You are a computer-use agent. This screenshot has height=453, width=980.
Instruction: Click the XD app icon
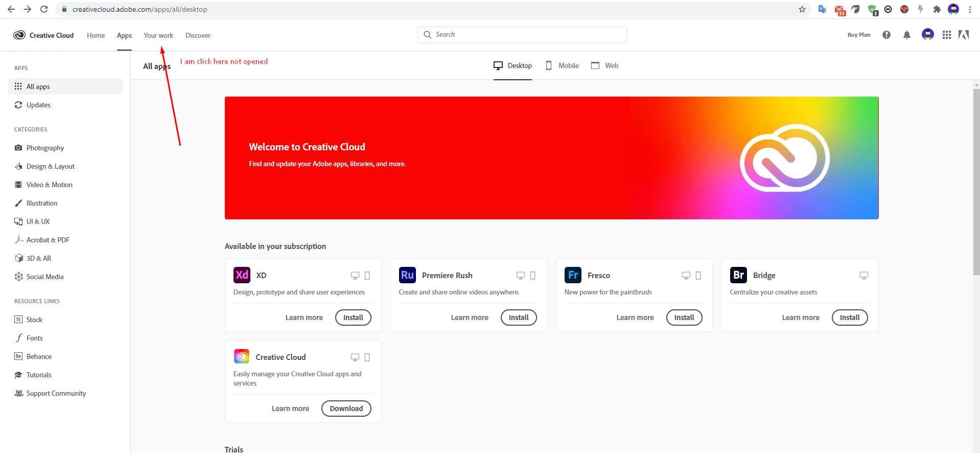pos(242,275)
